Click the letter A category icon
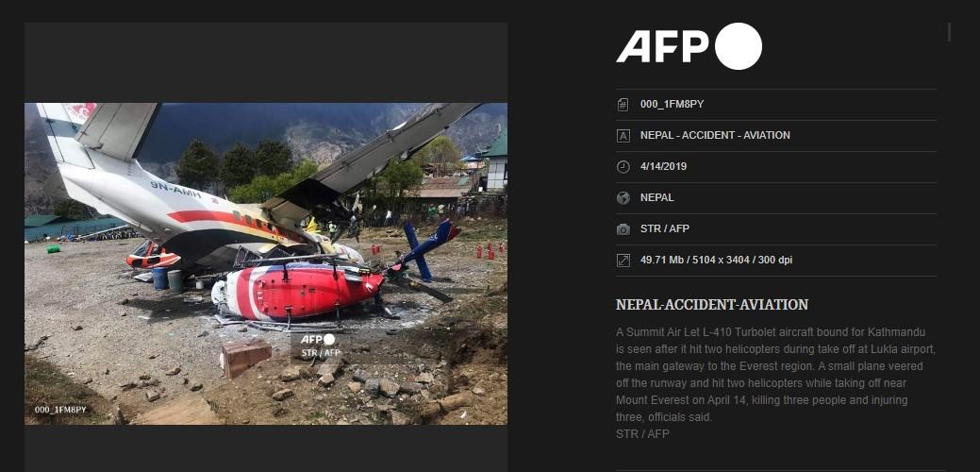980x472 pixels. [623, 136]
